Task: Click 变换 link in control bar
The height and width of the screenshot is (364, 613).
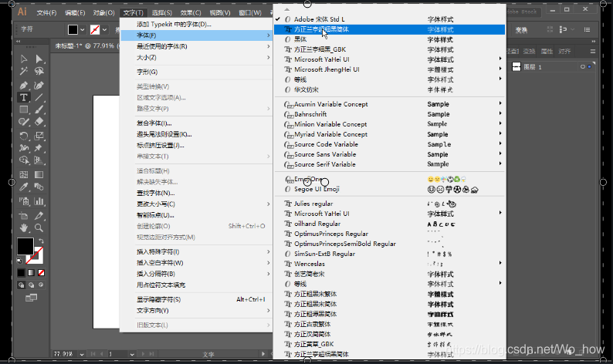Action: click(521, 29)
